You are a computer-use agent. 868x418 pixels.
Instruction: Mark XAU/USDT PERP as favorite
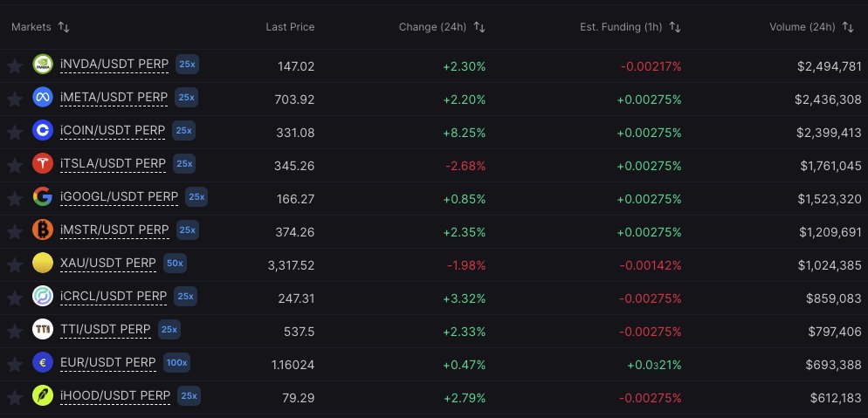[x=14, y=265]
